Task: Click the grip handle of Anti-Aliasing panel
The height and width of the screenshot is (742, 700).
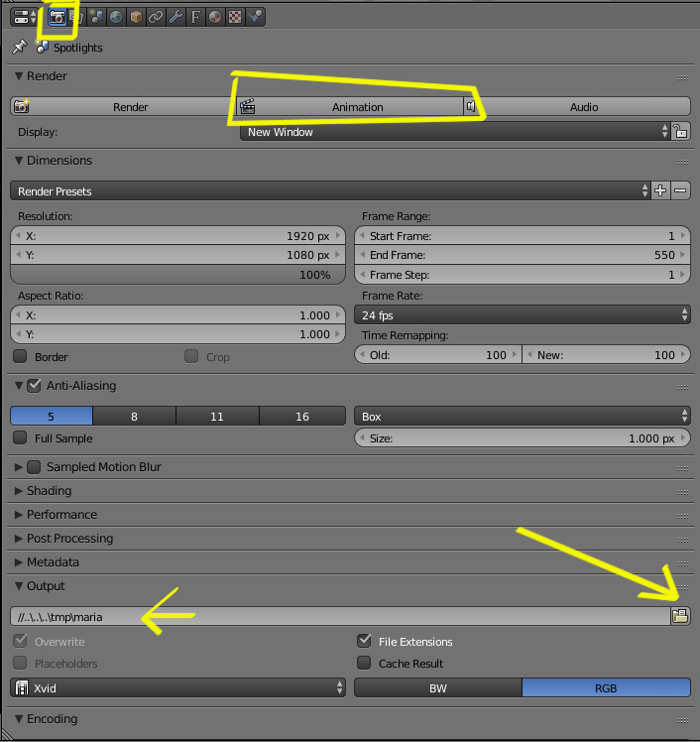Action: tap(683, 387)
